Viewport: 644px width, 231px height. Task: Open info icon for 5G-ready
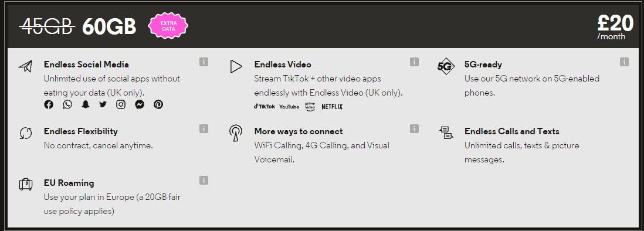click(624, 62)
